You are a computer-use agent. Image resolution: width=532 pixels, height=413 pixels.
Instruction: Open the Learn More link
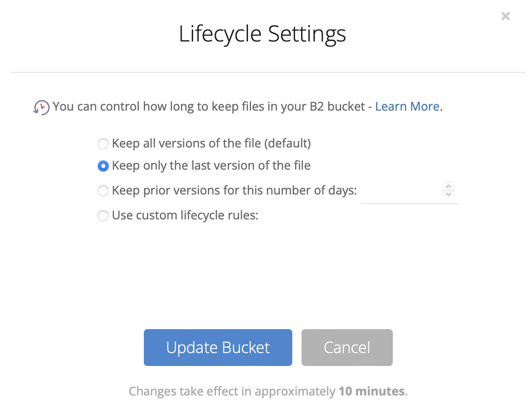point(407,106)
